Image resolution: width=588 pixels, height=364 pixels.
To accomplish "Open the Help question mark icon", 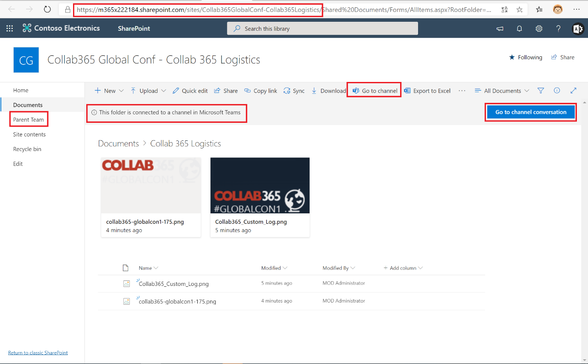I will [558, 29].
